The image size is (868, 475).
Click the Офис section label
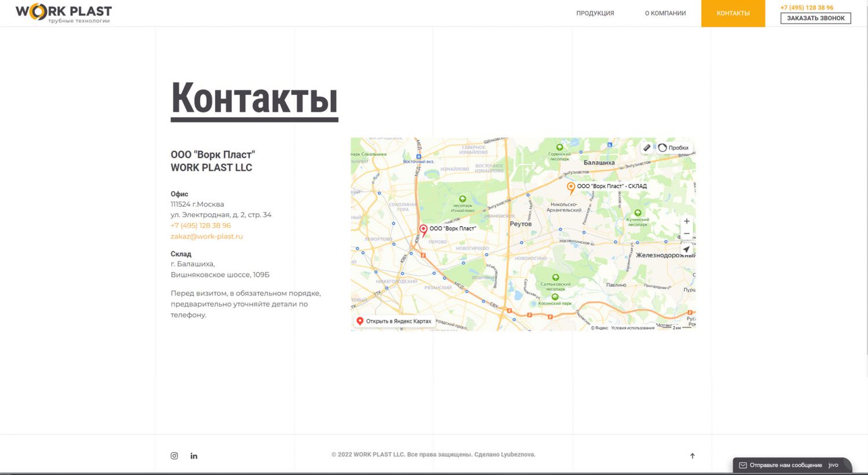coord(179,194)
